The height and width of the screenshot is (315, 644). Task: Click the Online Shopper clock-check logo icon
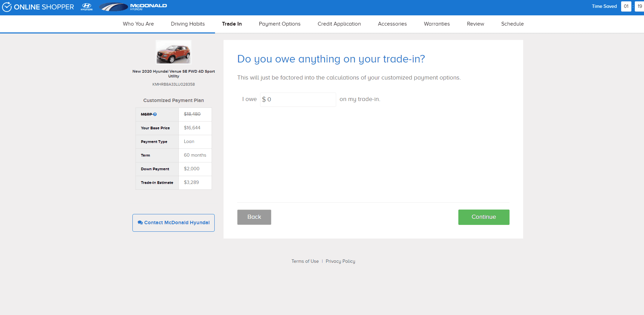point(7,7)
